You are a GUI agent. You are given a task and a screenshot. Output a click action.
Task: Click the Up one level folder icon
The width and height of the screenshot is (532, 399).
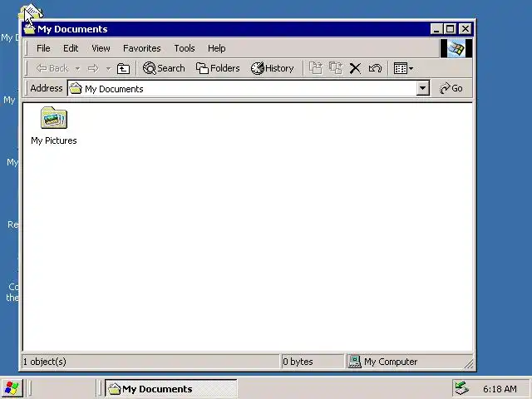click(123, 68)
